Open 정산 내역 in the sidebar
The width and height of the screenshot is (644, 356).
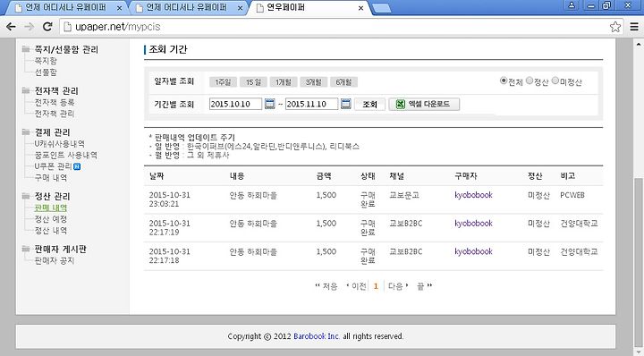[x=50, y=231]
